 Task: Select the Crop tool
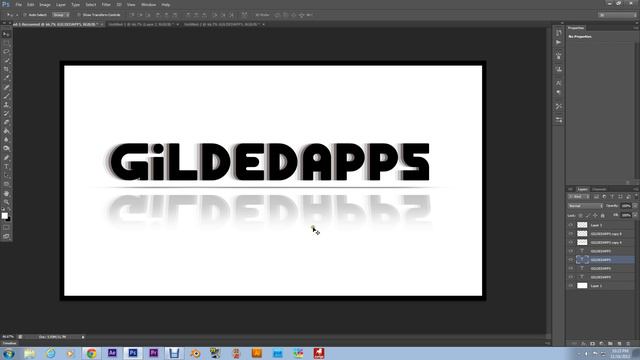(6, 69)
